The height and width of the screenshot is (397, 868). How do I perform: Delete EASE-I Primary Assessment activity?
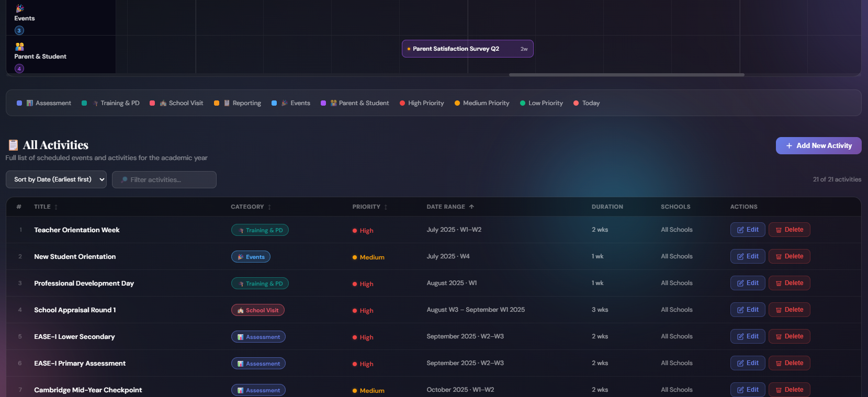coord(789,363)
